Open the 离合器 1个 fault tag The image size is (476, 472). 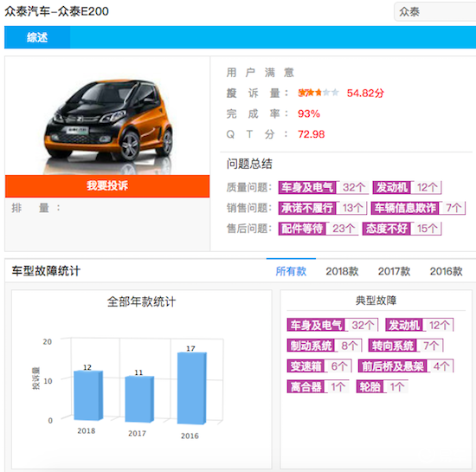tap(318, 386)
